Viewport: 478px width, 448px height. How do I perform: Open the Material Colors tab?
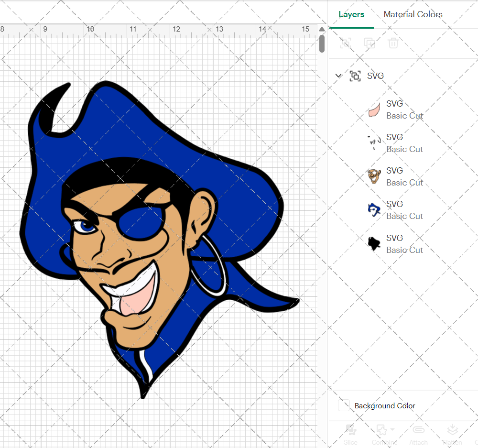413,14
